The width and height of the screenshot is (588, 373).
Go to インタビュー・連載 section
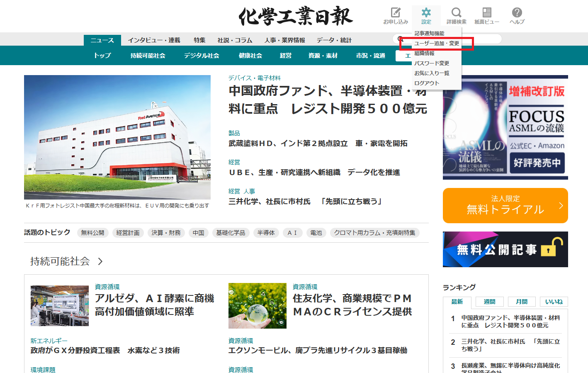(154, 40)
